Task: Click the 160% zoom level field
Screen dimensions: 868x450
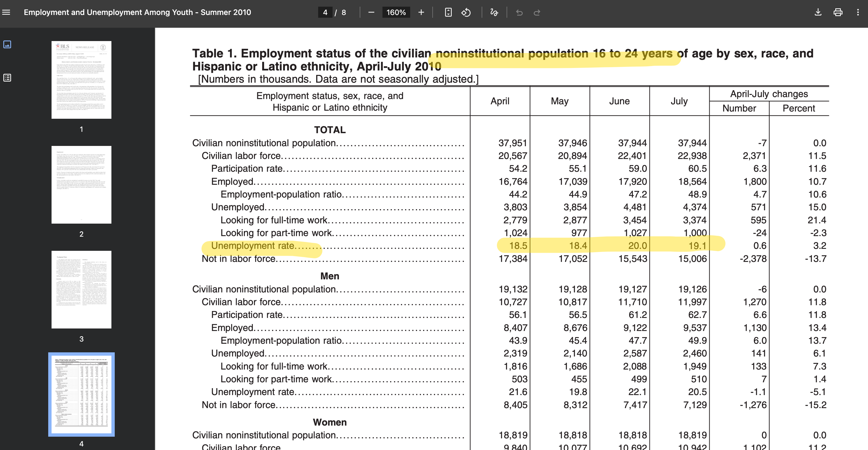Action: [396, 12]
